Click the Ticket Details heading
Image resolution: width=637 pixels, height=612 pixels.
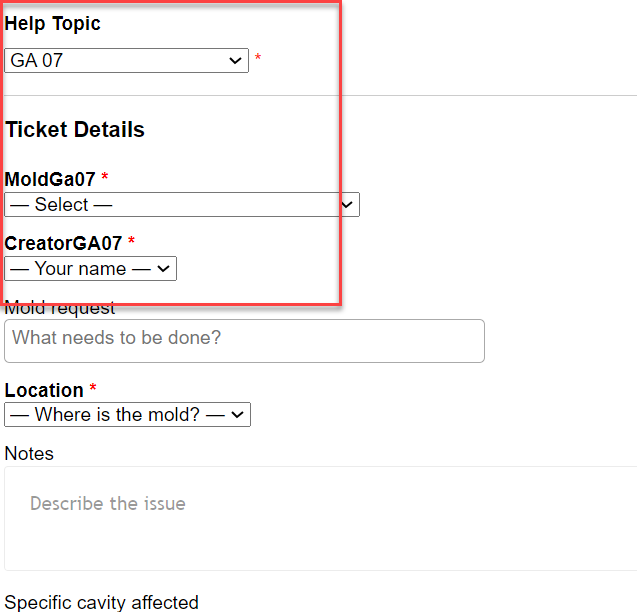click(75, 130)
